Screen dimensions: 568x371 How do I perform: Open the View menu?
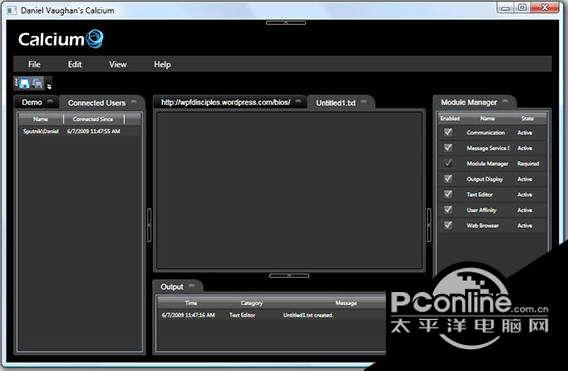(x=118, y=64)
